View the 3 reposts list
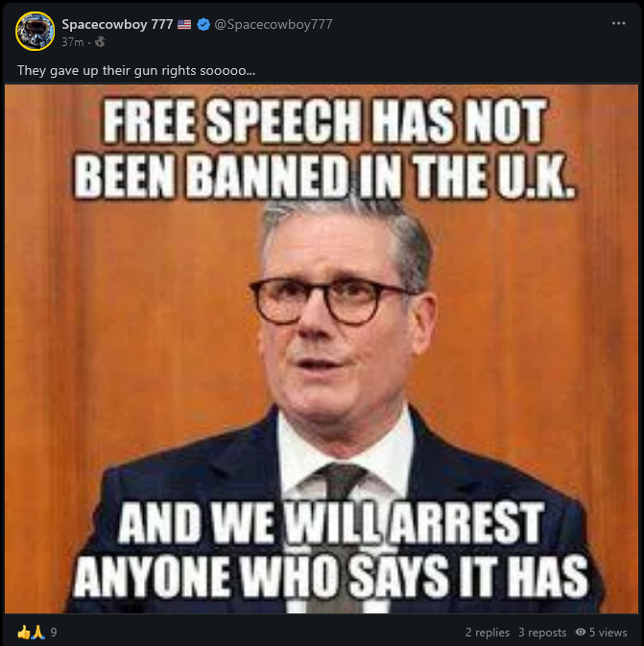The width and height of the screenshot is (644, 646). click(542, 632)
